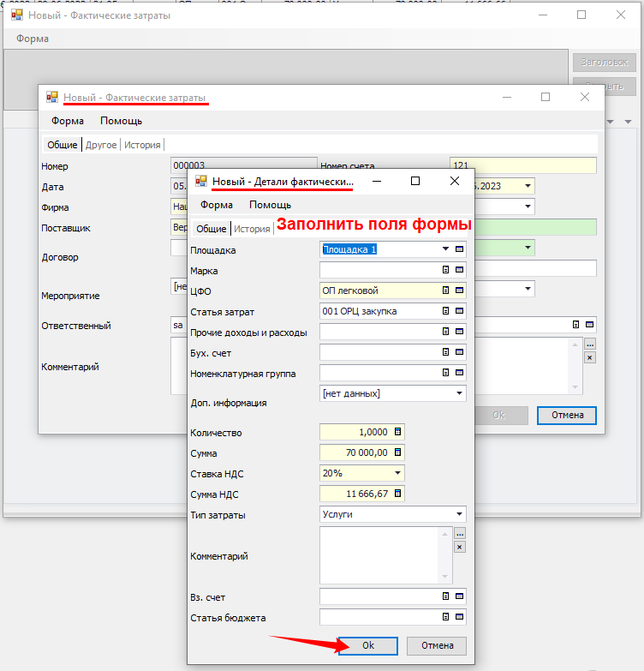Switch to История tab in details dialog

(x=253, y=229)
